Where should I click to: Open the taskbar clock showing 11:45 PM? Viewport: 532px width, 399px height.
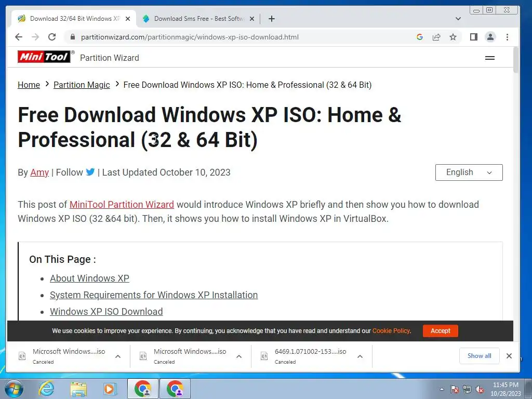506,389
